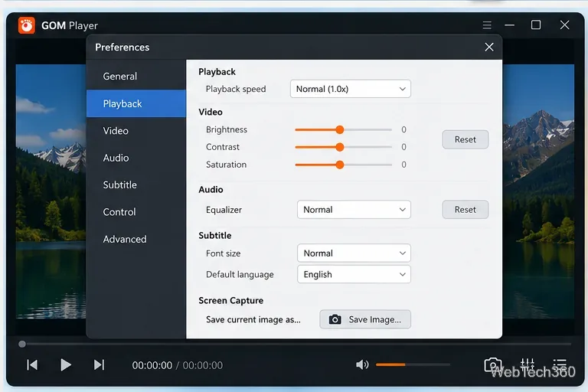Select the Playback preferences section
The height and width of the screenshot is (392, 588).
(x=136, y=103)
